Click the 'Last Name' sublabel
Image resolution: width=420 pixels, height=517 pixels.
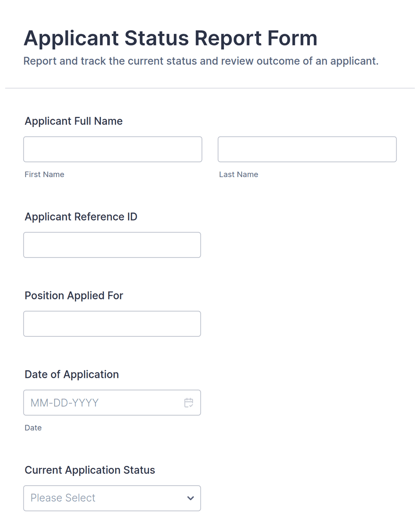click(x=239, y=175)
